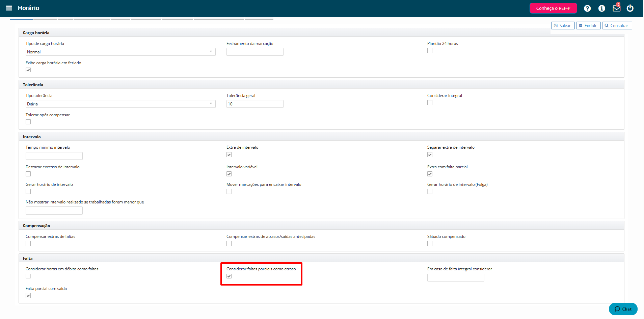Click the Excluir button
Screen dimensions: 644x319
[x=588, y=26]
